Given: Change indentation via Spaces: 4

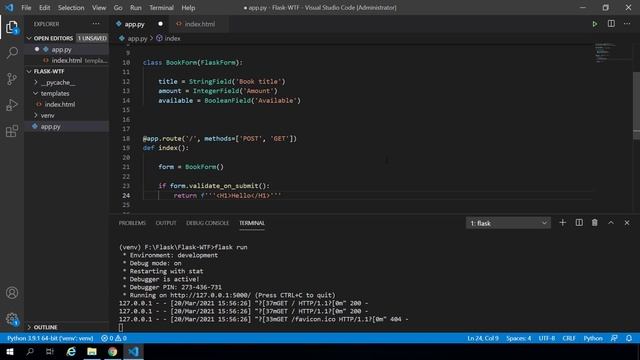Looking at the screenshot, I should pos(519,338).
